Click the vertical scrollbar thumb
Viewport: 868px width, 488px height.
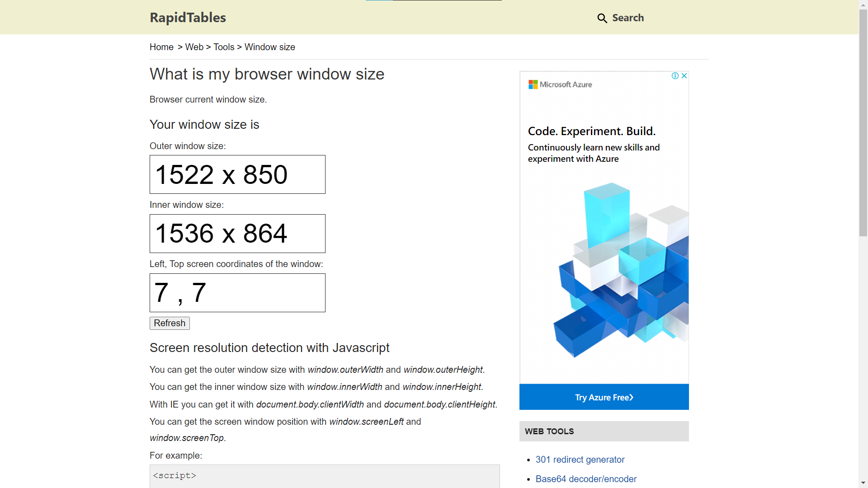click(x=863, y=122)
